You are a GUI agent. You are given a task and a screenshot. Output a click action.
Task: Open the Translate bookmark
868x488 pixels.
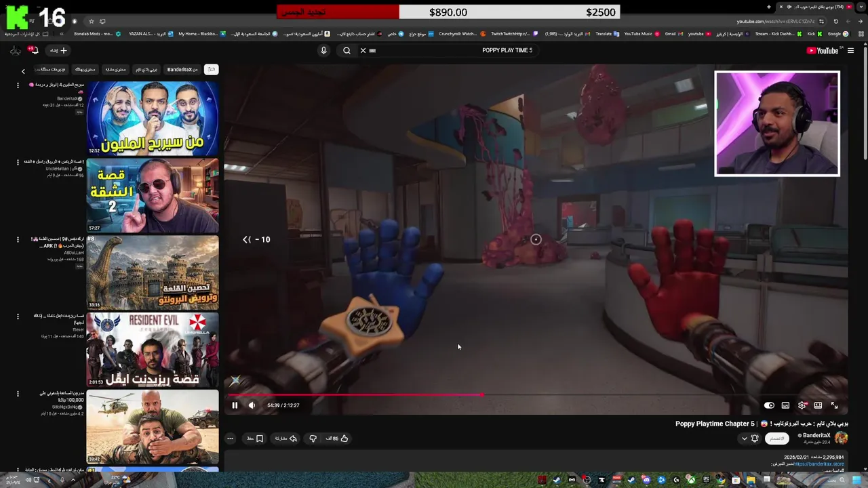point(607,33)
